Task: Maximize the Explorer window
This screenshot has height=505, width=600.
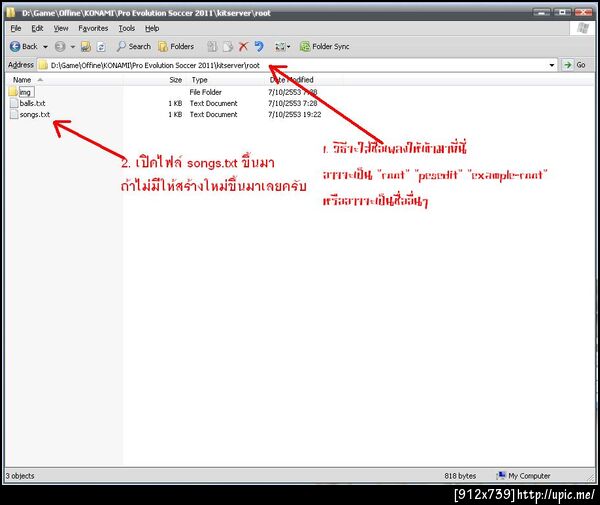Action: pos(562,13)
